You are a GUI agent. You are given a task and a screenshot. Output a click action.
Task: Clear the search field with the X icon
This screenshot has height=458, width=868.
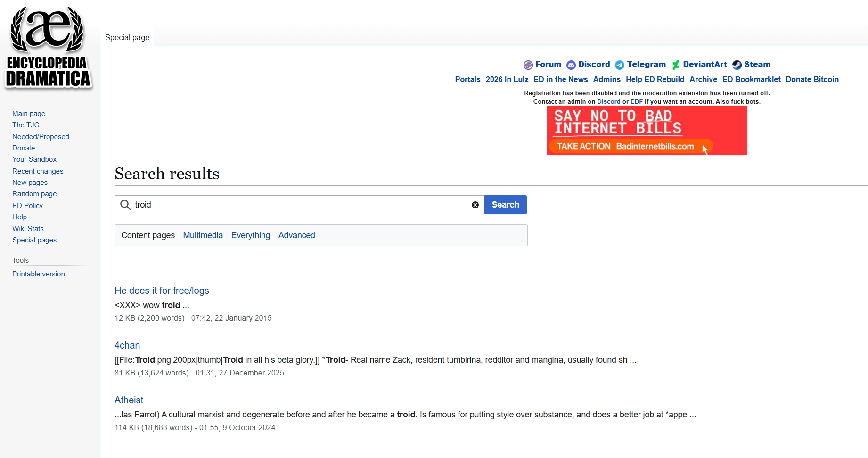pos(475,205)
